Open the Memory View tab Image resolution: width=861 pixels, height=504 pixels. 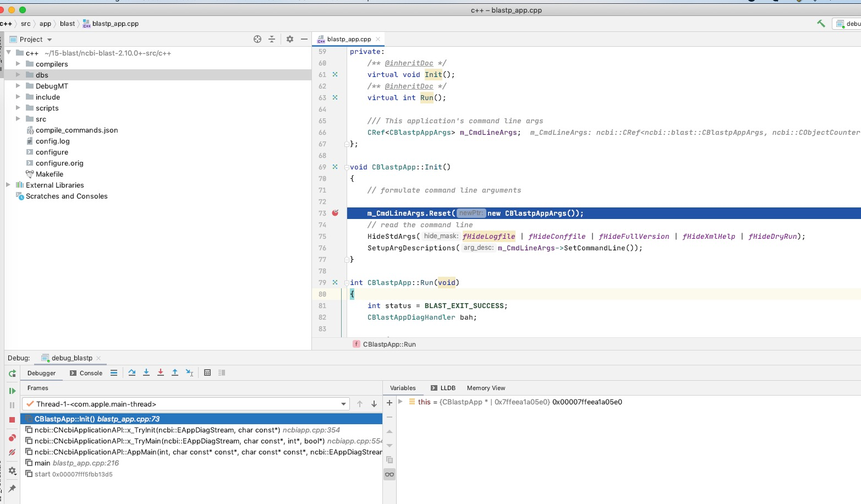(486, 388)
